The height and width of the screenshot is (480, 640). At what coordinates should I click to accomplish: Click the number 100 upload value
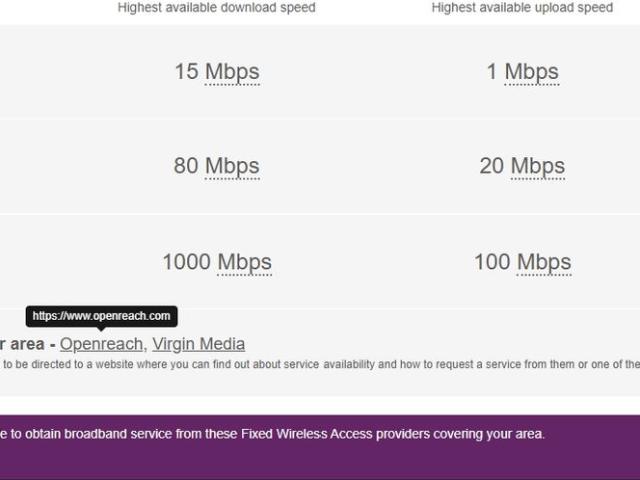[492, 262]
